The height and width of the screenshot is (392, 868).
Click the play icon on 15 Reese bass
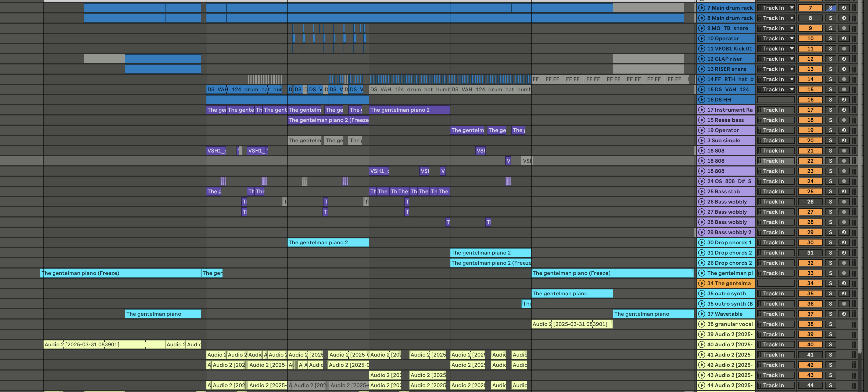point(702,120)
